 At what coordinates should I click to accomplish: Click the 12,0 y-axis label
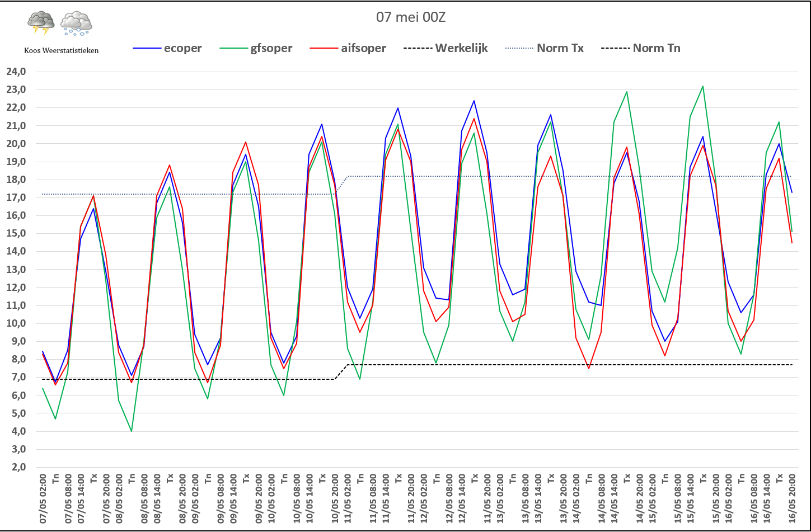[16, 288]
